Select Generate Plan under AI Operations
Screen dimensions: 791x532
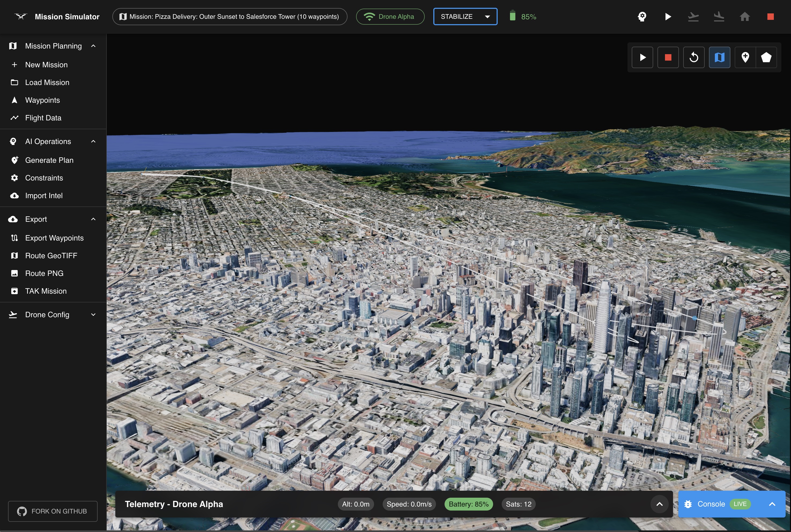click(x=49, y=160)
